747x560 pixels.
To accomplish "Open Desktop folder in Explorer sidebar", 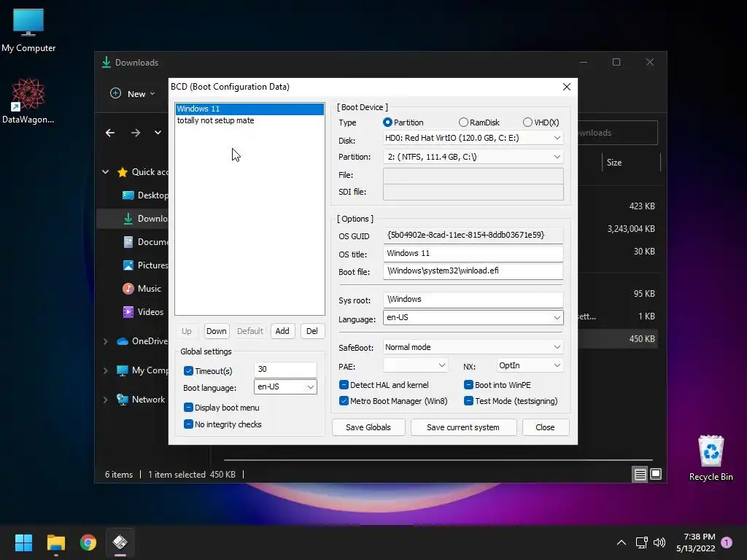I will click(145, 195).
